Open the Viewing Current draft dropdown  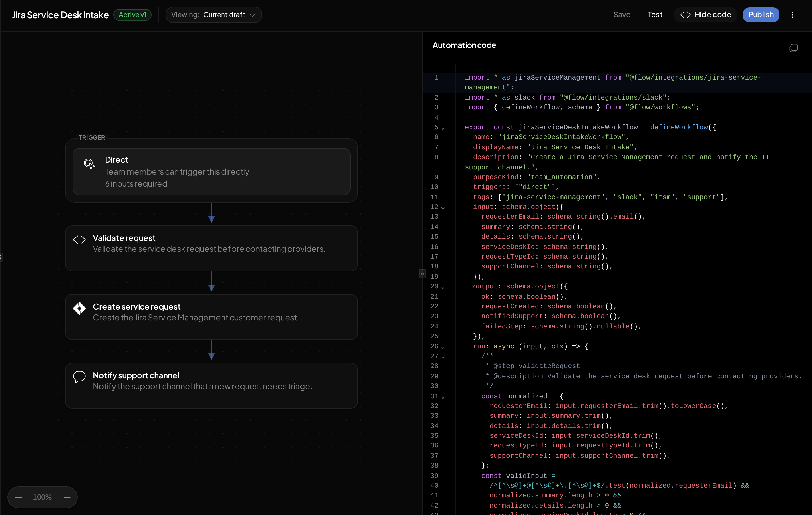point(214,15)
